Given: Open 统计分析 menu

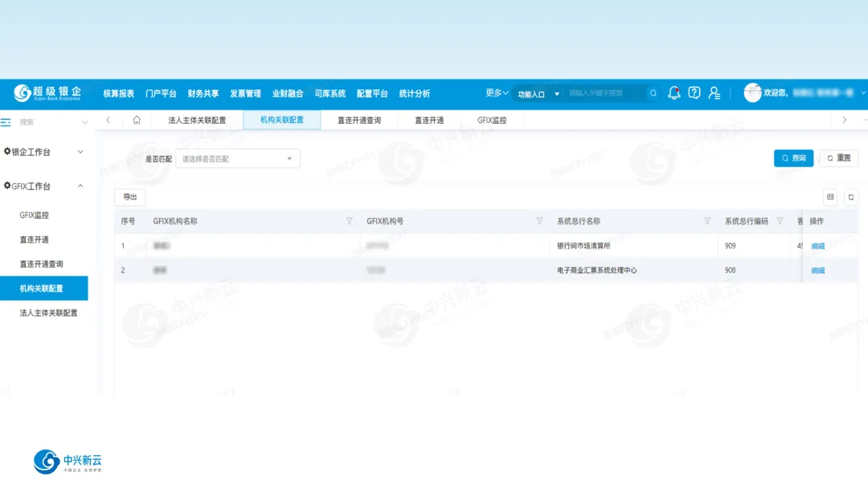Looking at the screenshot, I should (414, 93).
